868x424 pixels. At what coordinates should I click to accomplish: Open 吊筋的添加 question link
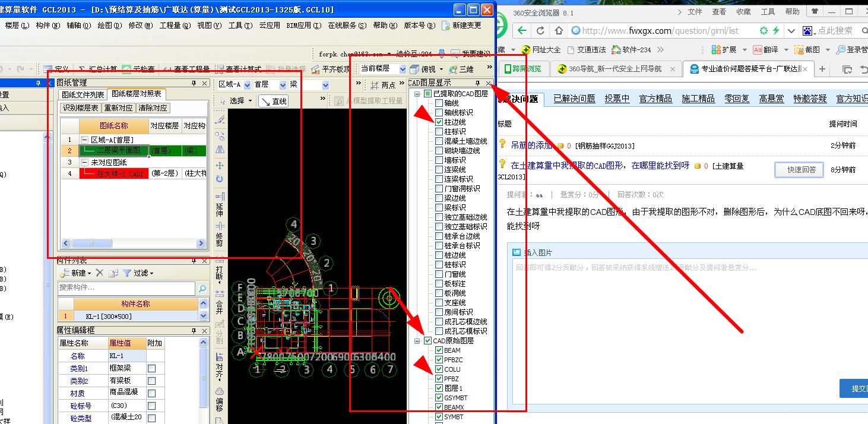(531, 145)
